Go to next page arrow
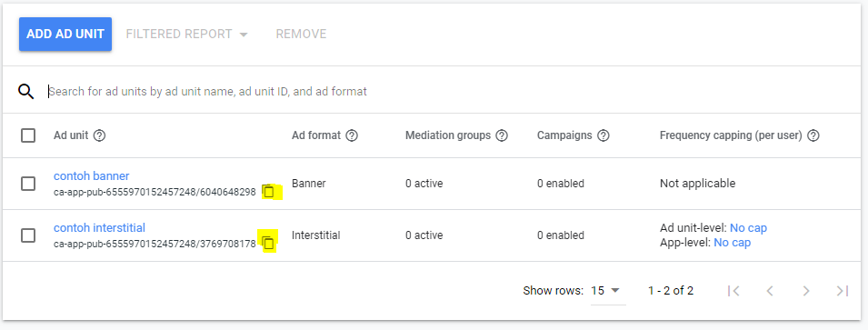The width and height of the screenshot is (868, 330). (806, 291)
